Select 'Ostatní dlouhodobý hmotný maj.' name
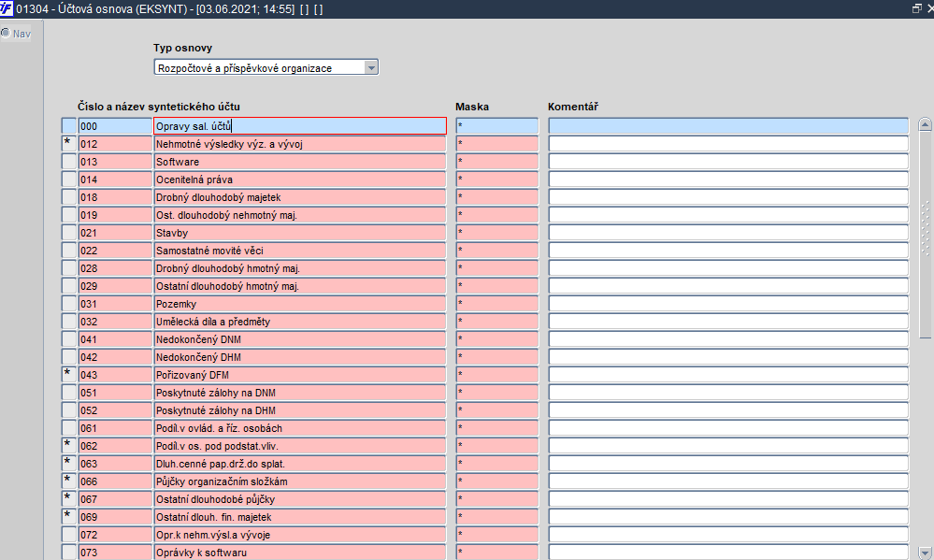Screen dimensions: 934x560 pyautogui.click(x=300, y=286)
